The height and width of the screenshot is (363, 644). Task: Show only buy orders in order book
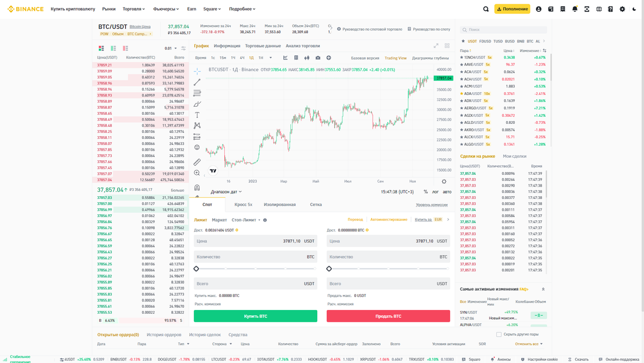click(x=113, y=48)
